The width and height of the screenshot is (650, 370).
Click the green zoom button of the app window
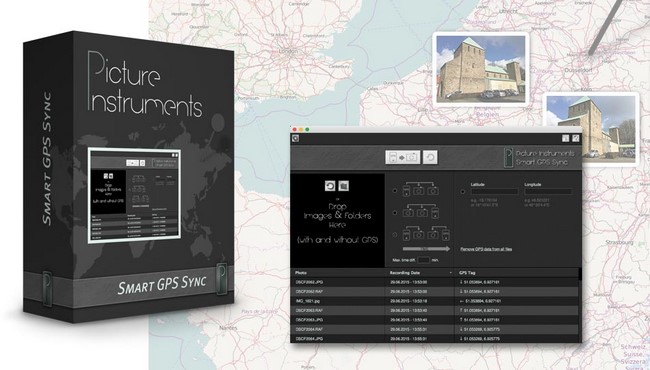click(x=307, y=130)
